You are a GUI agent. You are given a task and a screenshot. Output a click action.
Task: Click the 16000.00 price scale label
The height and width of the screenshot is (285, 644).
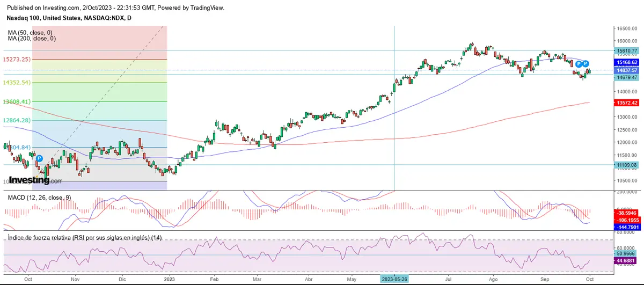627,41
